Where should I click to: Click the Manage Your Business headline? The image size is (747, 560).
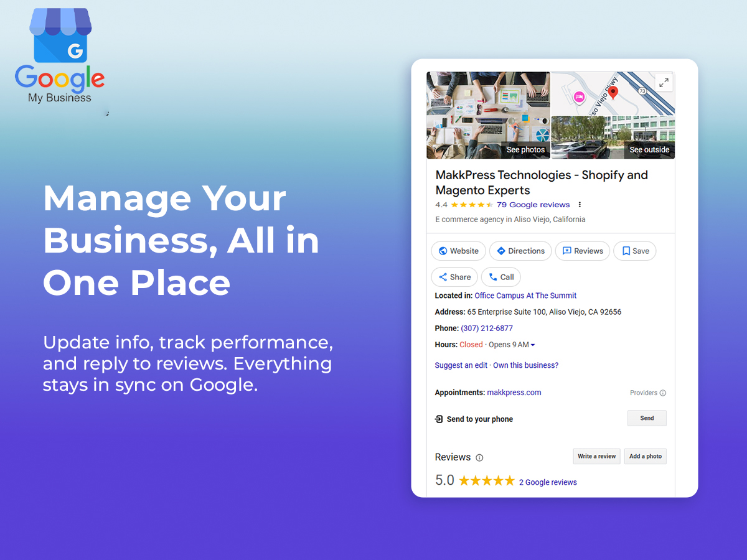[x=181, y=241]
